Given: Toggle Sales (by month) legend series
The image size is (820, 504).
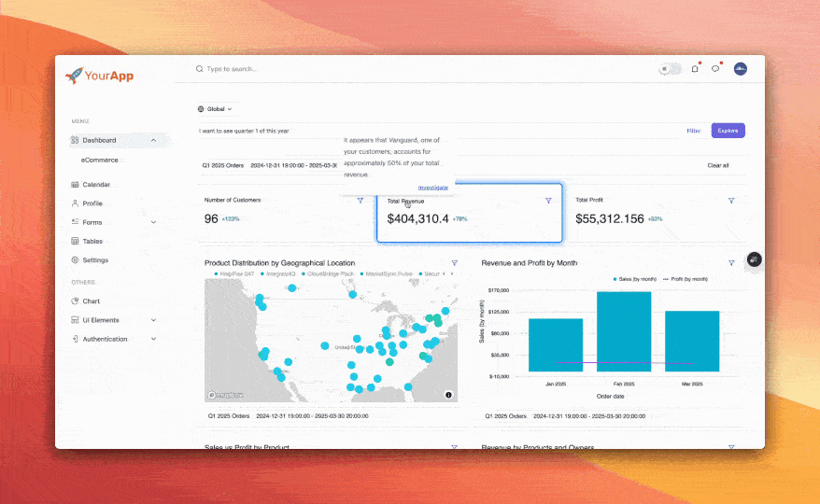Looking at the screenshot, I should pyautogui.click(x=634, y=279).
